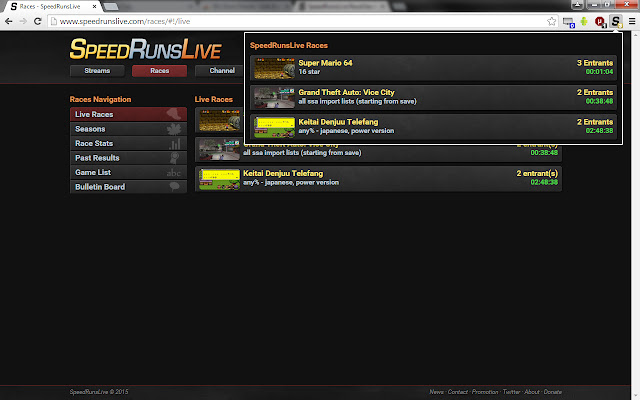This screenshot has width=640, height=400.
Task: Click the 00:01:04 timer in popup
Action: point(599,72)
